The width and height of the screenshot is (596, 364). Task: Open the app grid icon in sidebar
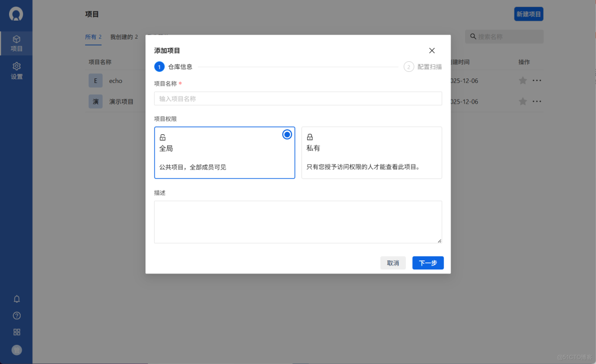click(x=17, y=332)
